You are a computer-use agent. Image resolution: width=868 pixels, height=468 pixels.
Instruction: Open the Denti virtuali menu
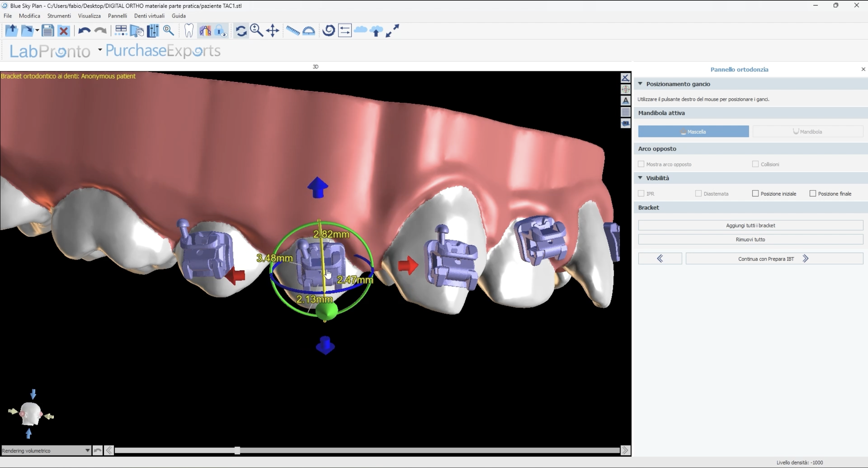[149, 16]
